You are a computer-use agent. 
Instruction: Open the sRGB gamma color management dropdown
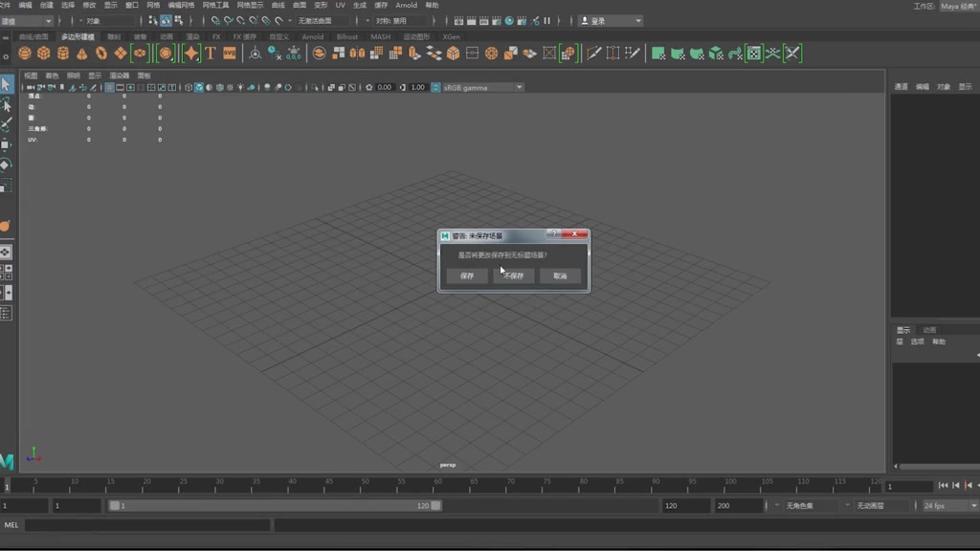pyautogui.click(x=483, y=87)
